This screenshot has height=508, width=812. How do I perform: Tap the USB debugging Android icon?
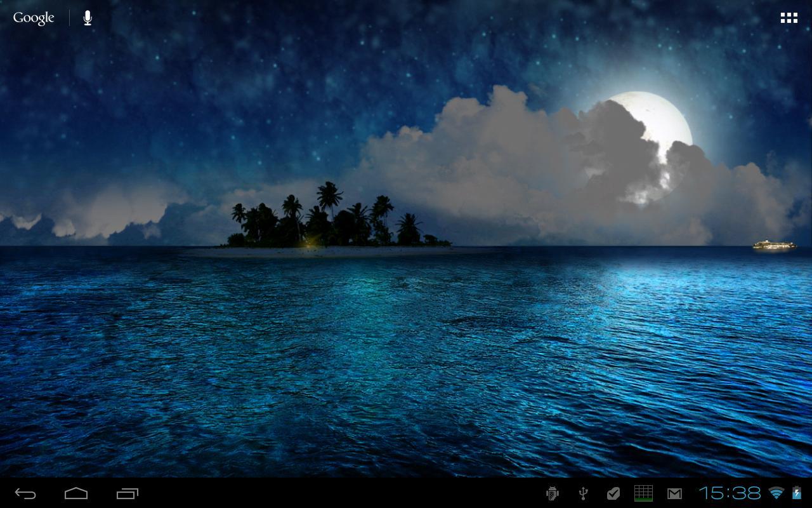point(552,493)
